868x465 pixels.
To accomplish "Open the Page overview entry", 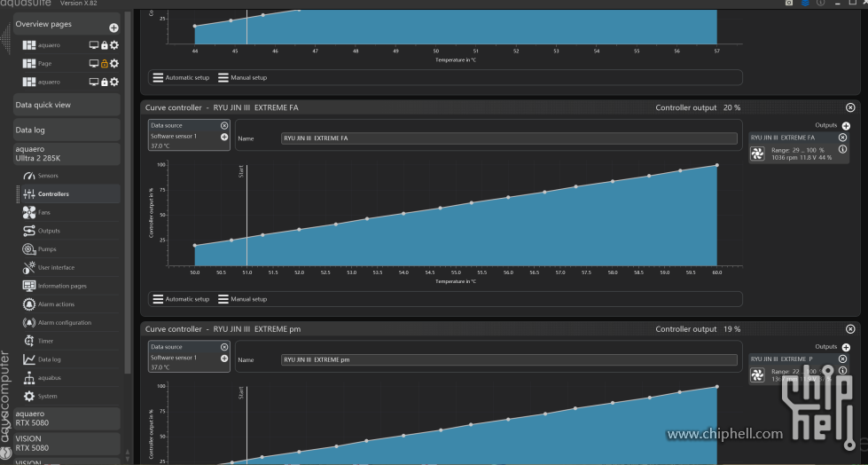I will [x=45, y=63].
